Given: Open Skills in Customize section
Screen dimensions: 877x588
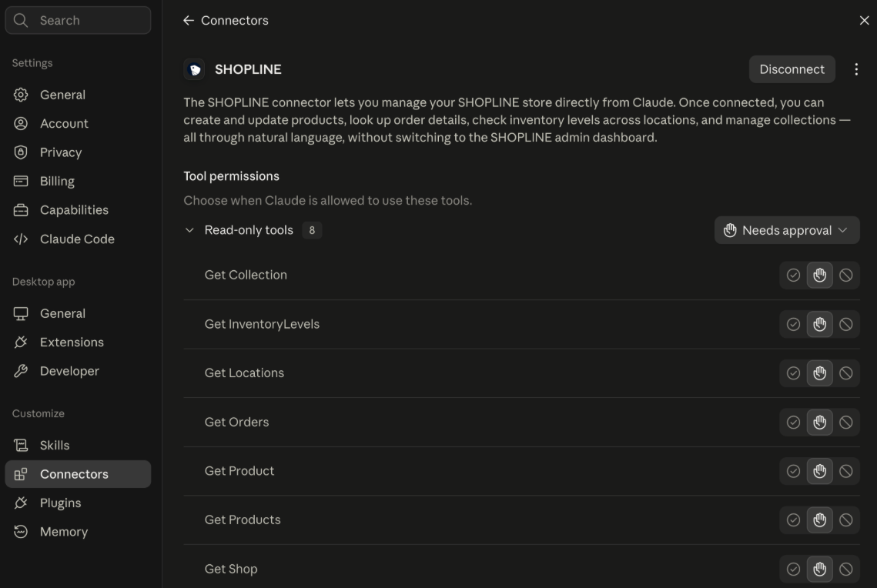Looking at the screenshot, I should coord(78,446).
